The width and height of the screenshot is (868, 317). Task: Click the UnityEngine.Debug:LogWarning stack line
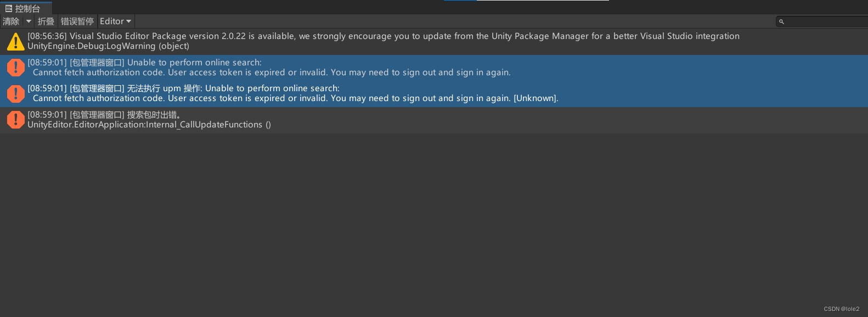pos(108,46)
